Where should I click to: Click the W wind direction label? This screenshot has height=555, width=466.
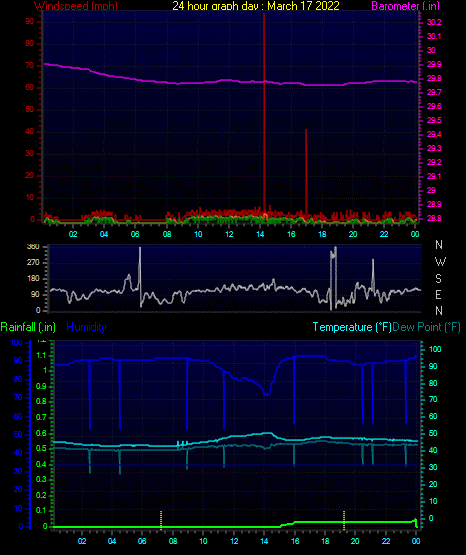[x=440, y=262]
